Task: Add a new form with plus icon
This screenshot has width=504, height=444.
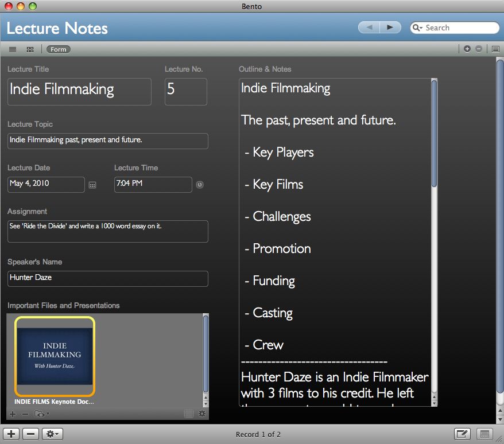Action: [467, 49]
